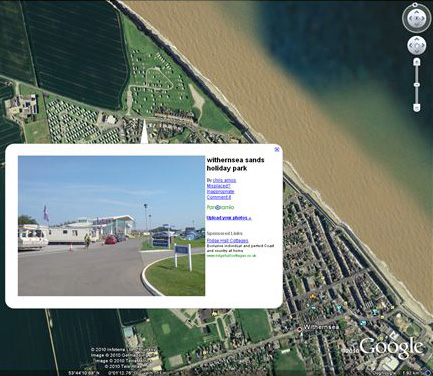Pan down using the move joystick arrow
This screenshot has height=376, width=433.
(417, 51)
